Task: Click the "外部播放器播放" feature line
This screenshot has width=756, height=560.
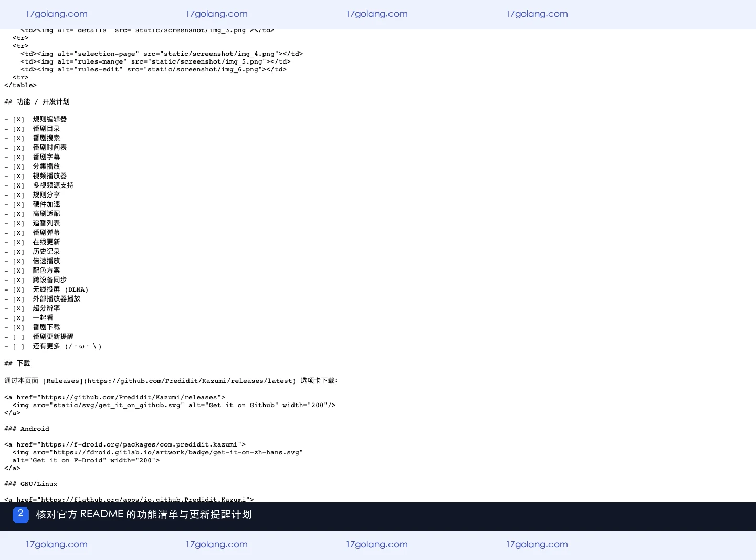Action: pyautogui.click(x=43, y=299)
